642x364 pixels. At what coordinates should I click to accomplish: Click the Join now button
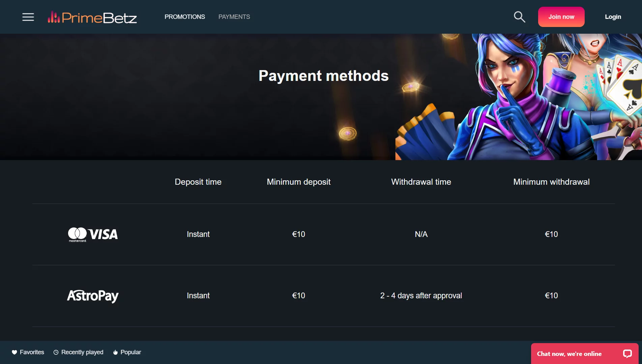(x=561, y=17)
